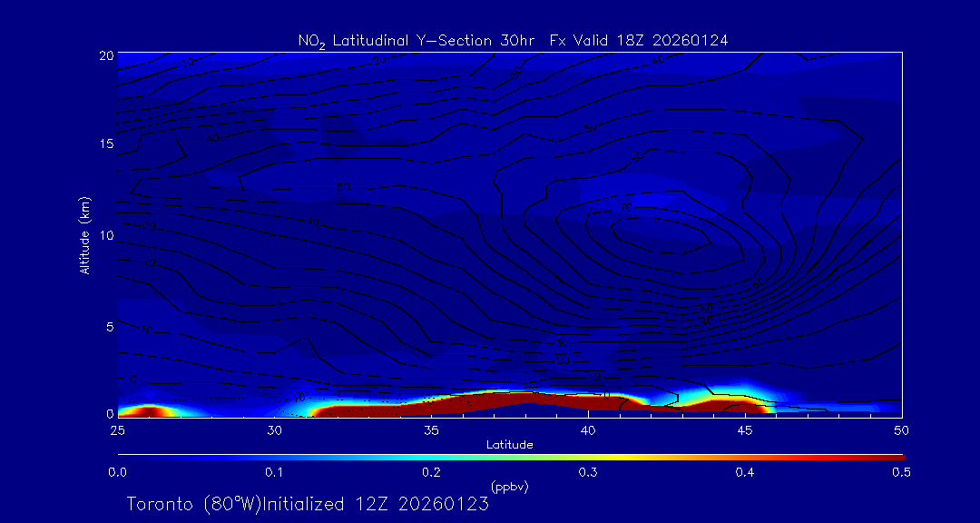
Task: Click the altitude axis tick label "5"
Action: point(110,326)
